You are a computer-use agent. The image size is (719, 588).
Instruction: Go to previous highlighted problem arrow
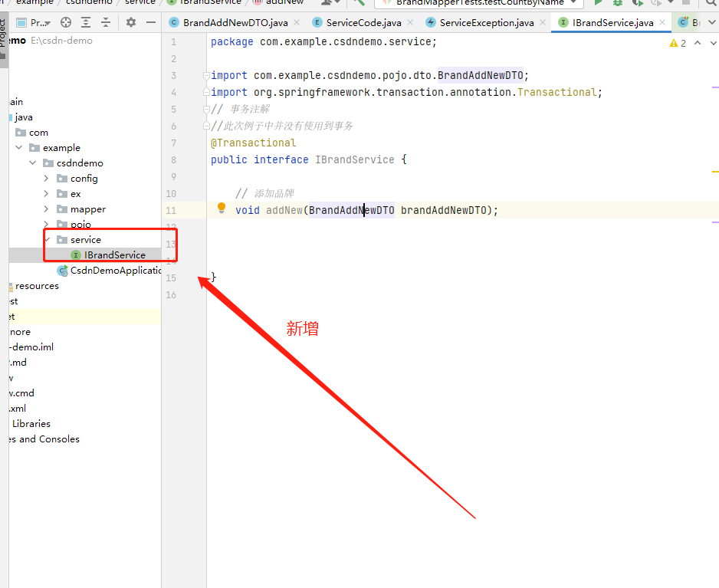(x=698, y=43)
